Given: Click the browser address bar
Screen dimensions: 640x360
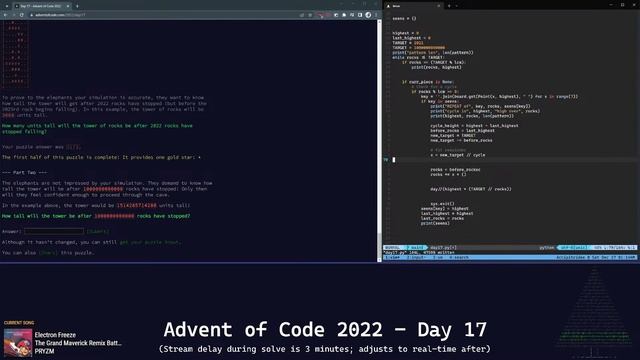Looking at the screenshot, I should tap(163, 15).
